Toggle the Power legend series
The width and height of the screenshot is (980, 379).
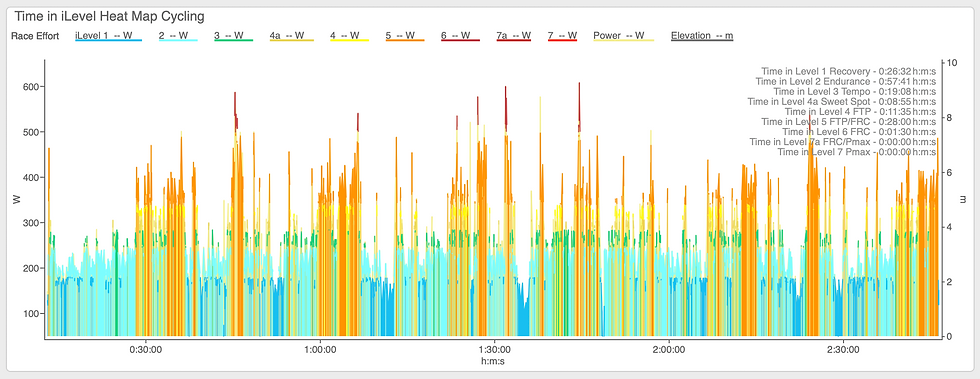(x=623, y=36)
